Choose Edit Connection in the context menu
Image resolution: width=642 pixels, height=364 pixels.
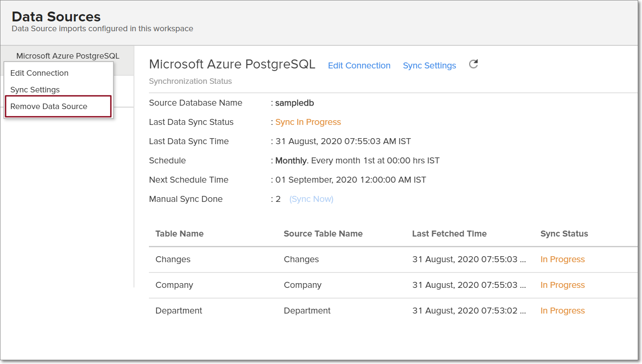[39, 73]
